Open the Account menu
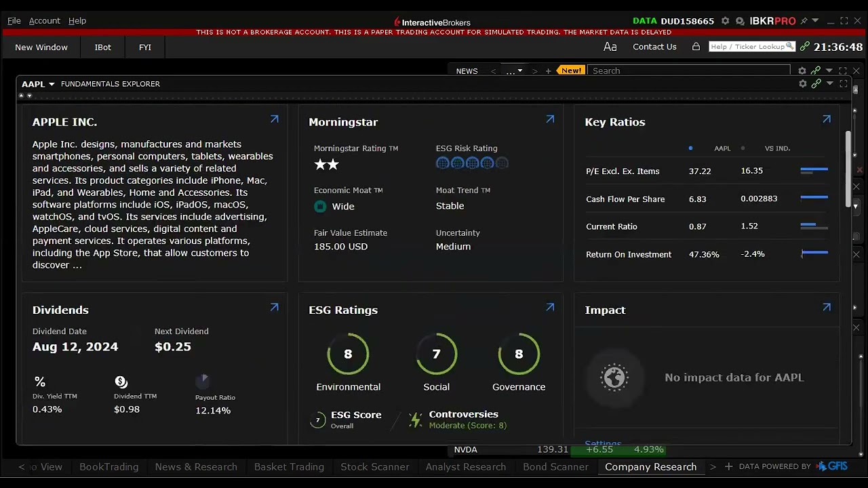The width and height of the screenshot is (868, 488). 45,21
